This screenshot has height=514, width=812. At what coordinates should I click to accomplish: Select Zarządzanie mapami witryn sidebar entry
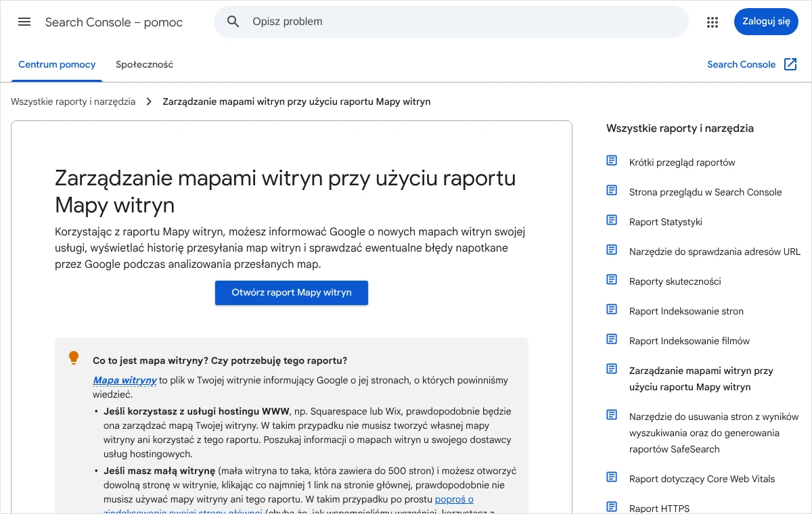point(701,379)
